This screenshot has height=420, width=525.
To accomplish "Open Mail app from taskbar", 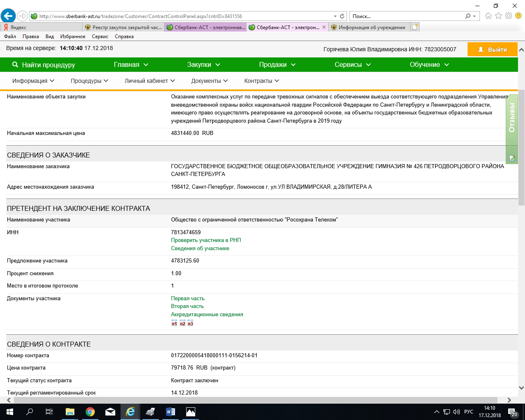I will [110, 412].
